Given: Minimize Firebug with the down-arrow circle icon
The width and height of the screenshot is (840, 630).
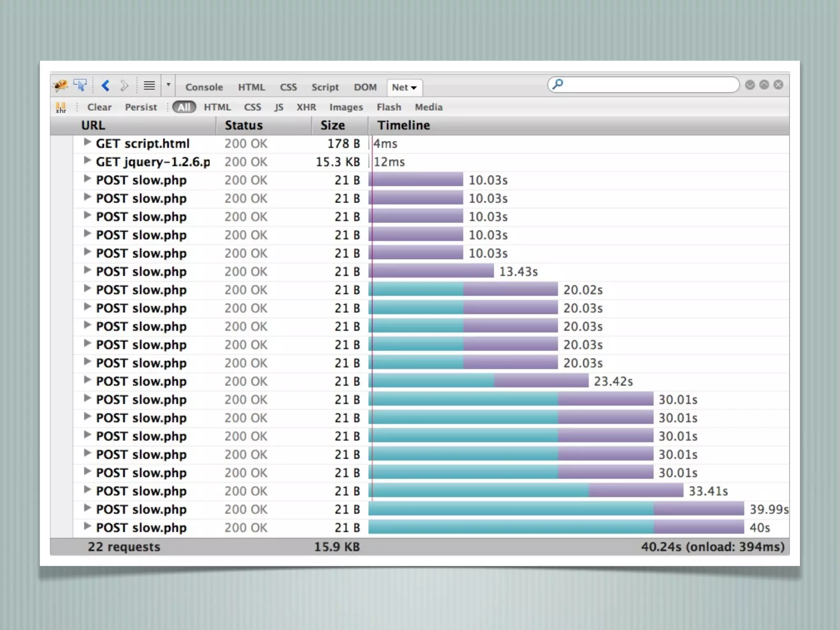Looking at the screenshot, I should (x=750, y=85).
